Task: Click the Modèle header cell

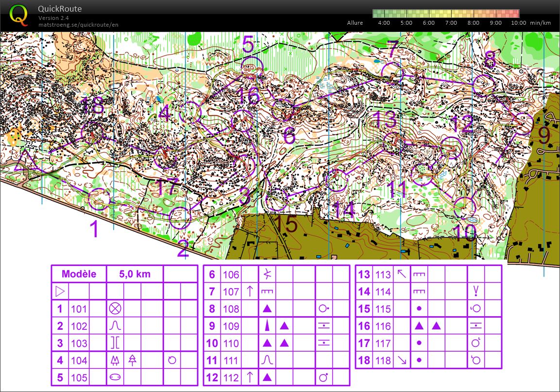Action: point(79,274)
